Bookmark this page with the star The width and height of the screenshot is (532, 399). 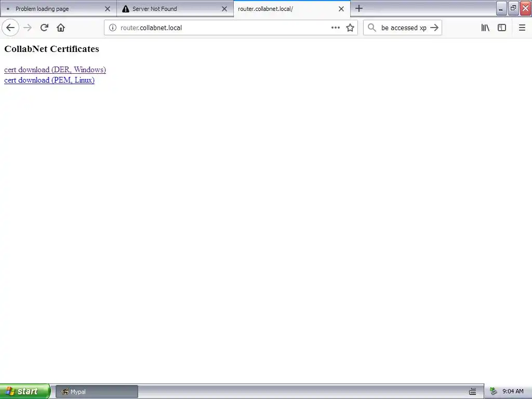(350, 28)
